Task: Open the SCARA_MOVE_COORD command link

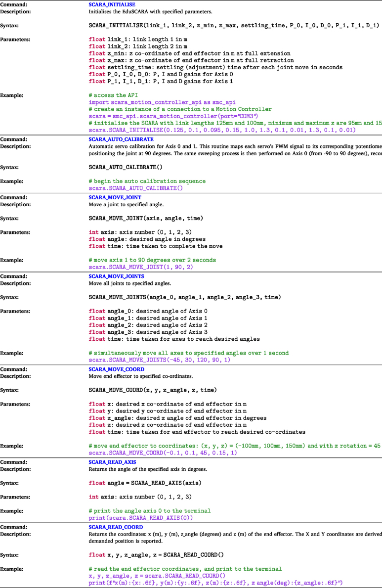Action: tap(116, 369)
